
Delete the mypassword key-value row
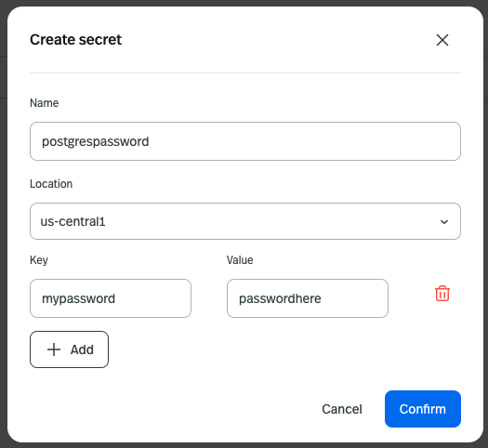click(x=442, y=294)
